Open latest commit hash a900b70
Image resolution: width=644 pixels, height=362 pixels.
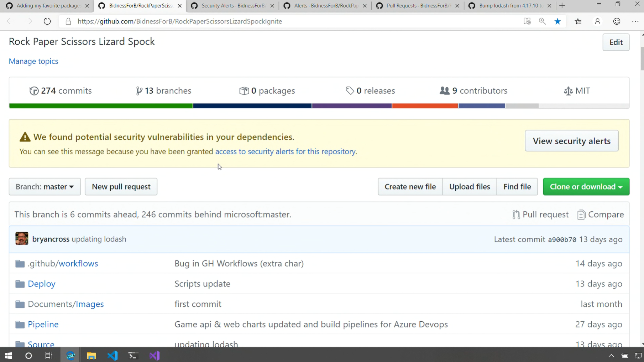point(562,239)
